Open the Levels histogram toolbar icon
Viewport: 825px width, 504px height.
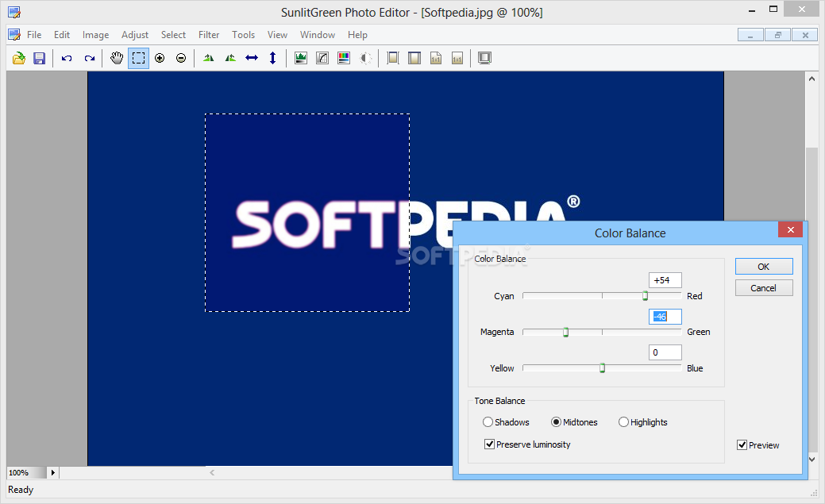click(301, 58)
